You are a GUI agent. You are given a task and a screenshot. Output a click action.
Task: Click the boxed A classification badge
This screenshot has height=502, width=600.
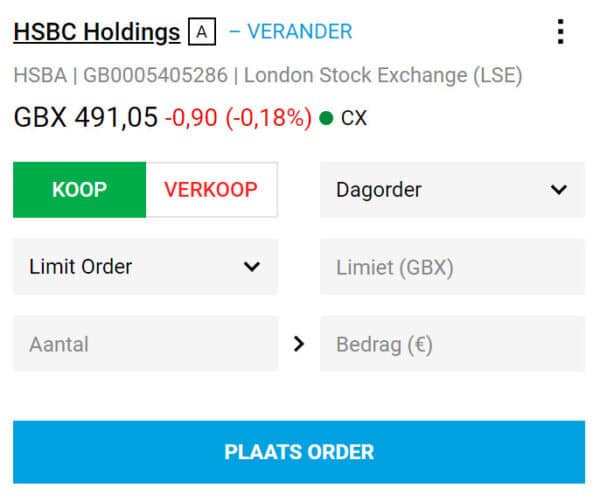tap(202, 32)
